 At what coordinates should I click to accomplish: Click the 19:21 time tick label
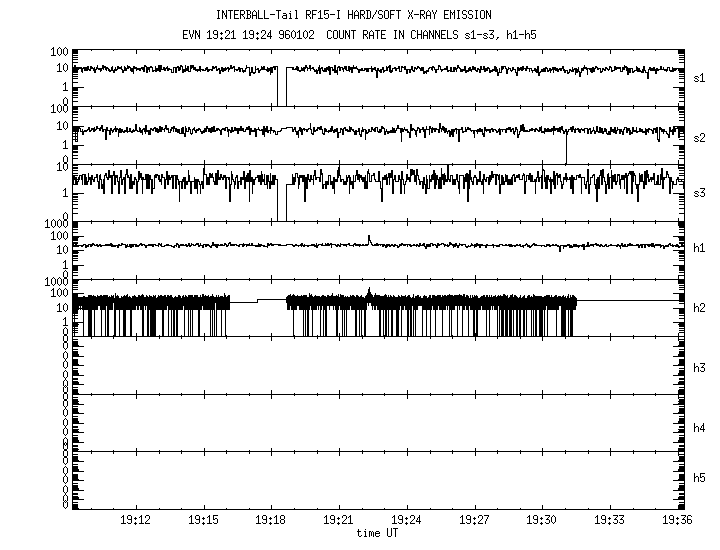click(338, 521)
